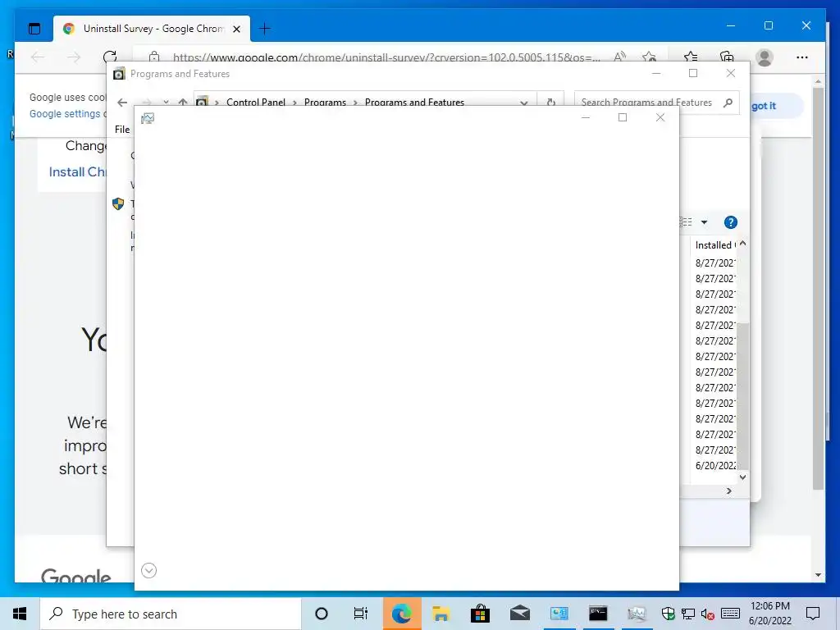Click the Search Programs and Features box

pos(646,103)
